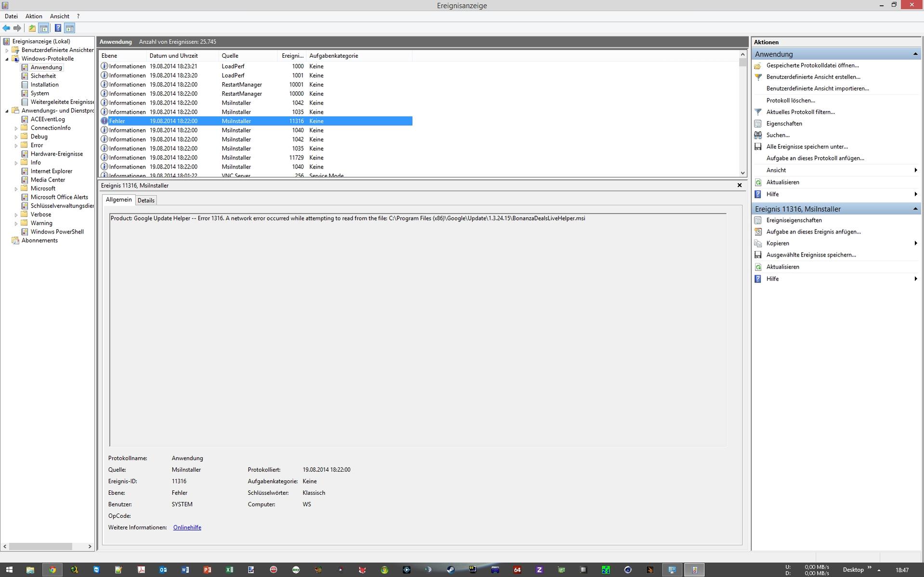Click Aufgabe an dieses Protokoll anfügen
The height and width of the screenshot is (577, 924).
(x=815, y=158)
